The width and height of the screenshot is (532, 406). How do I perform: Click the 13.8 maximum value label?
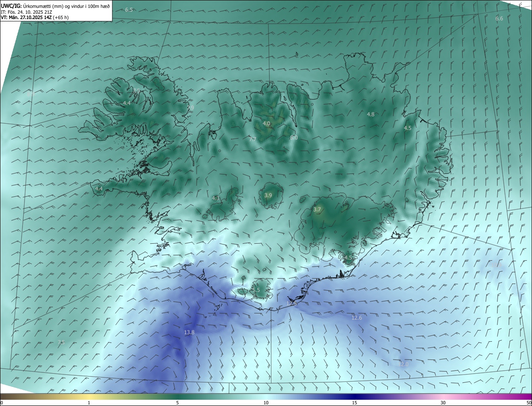point(189,332)
